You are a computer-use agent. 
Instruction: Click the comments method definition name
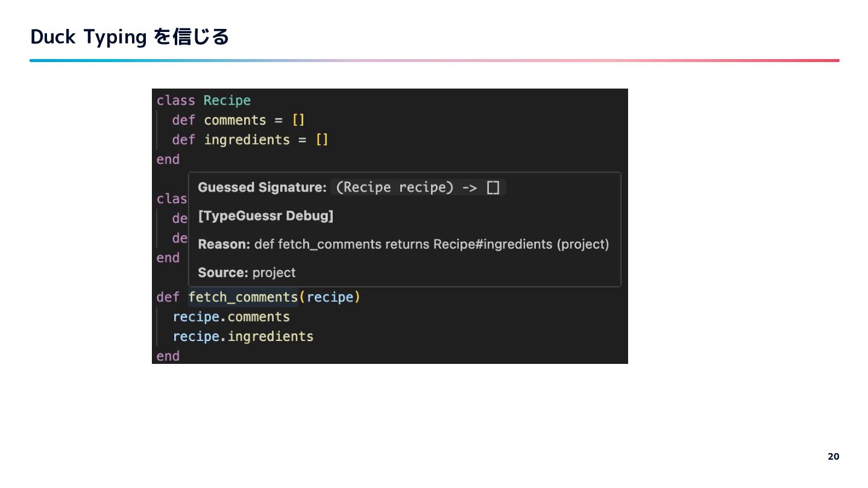pos(234,120)
